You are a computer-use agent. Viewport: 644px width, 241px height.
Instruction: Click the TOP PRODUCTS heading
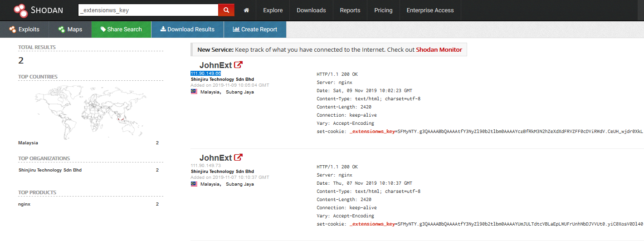coord(37,192)
